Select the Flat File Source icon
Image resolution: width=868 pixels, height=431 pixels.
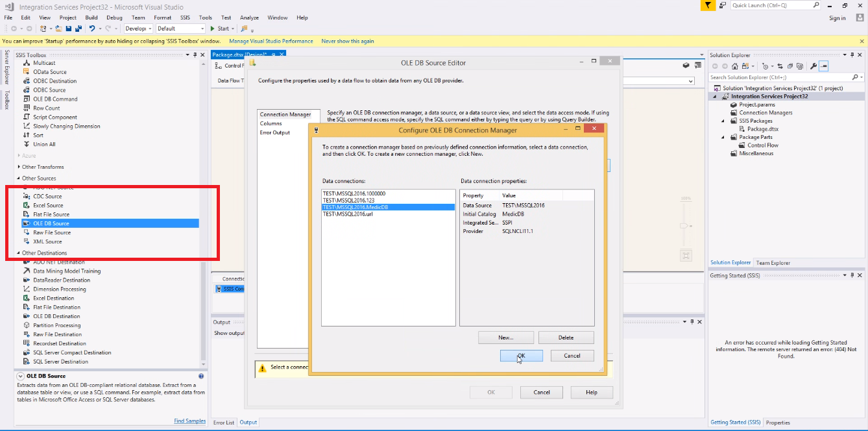click(x=27, y=214)
